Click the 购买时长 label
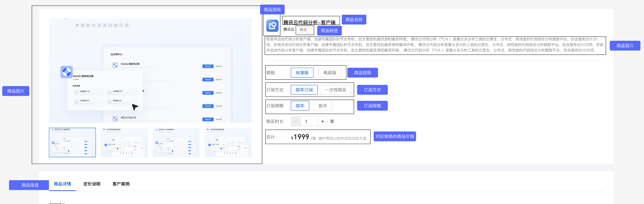Screen dimensions: 644x204 click(x=275, y=121)
